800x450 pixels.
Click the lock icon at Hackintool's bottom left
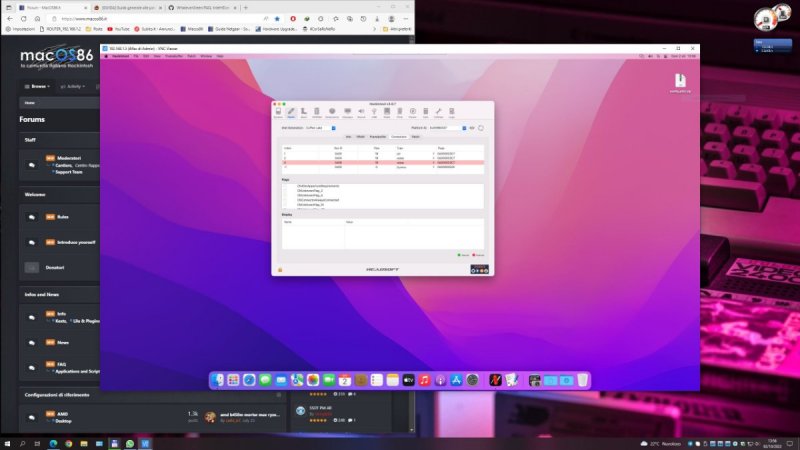pyautogui.click(x=280, y=269)
